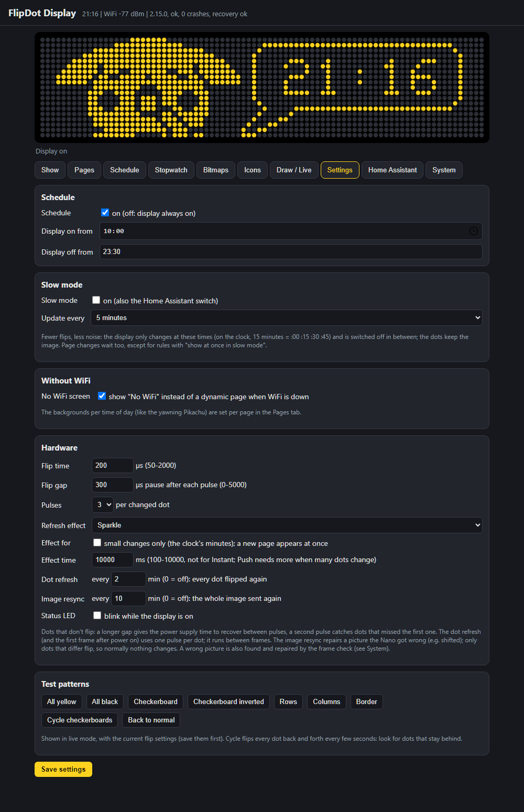Switch to the Bitmaps tab

(216, 170)
